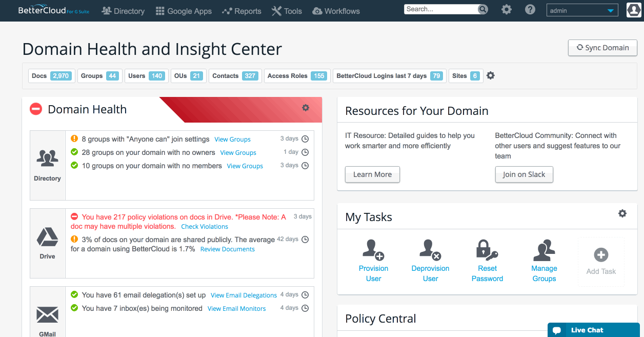
Task: Click the red Domain Health status icon
Action: (36, 109)
